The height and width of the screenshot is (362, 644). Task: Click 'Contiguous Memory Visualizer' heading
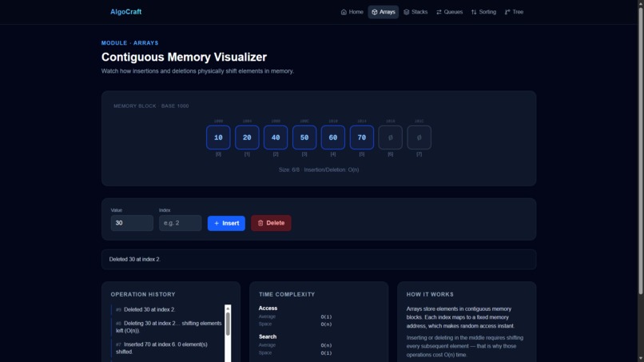coord(184,57)
